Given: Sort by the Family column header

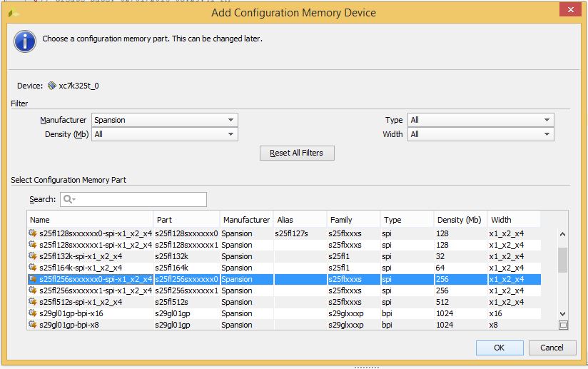Looking at the screenshot, I should 354,220.
